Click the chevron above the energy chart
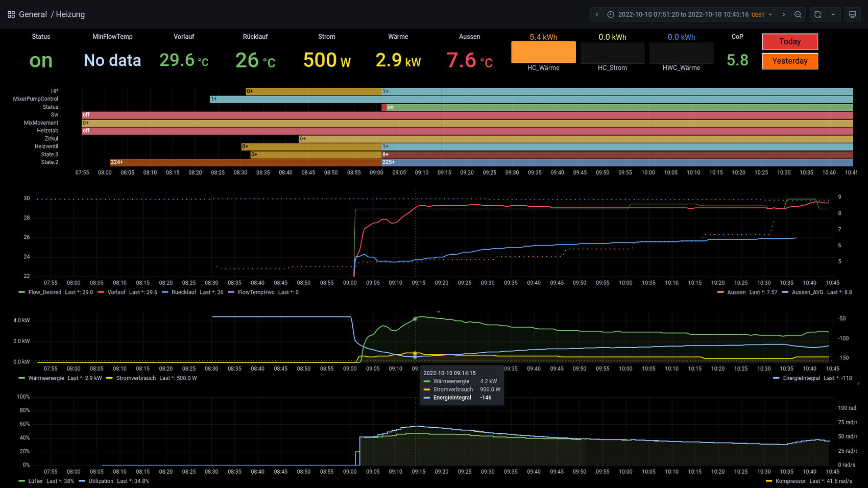 (438, 311)
